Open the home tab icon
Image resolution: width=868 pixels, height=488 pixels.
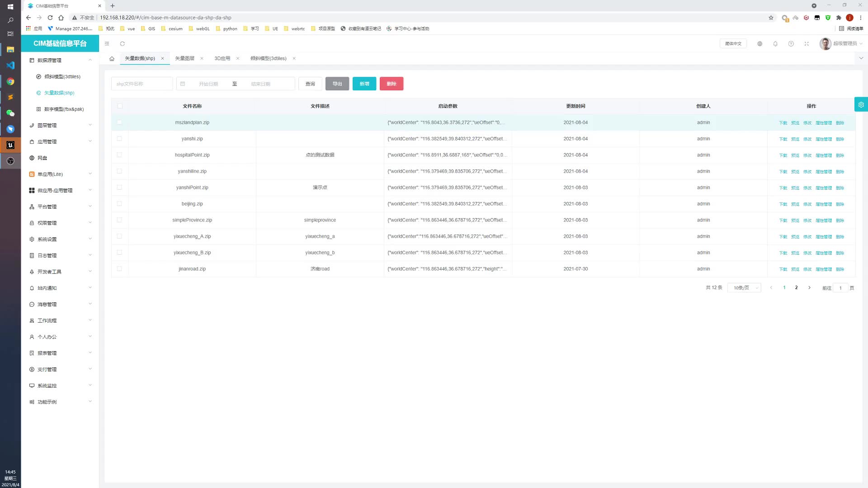[x=112, y=59]
